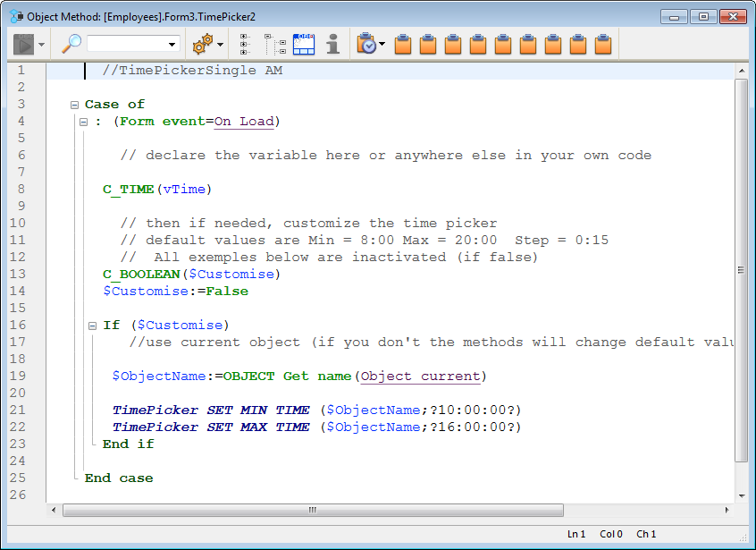Click the Execute method play button
This screenshot has height=550, width=756.
pyautogui.click(x=24, y=44)
